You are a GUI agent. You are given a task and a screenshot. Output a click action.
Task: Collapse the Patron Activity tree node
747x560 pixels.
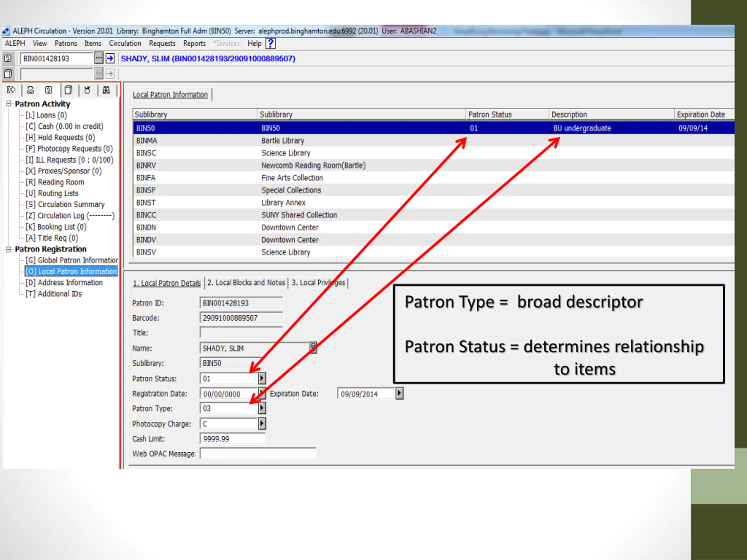click(x=9, y=104)
